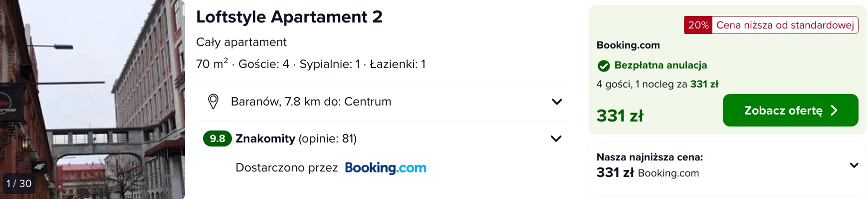Click the Cena niższa od standardowej label

click(x=785, y=25)
